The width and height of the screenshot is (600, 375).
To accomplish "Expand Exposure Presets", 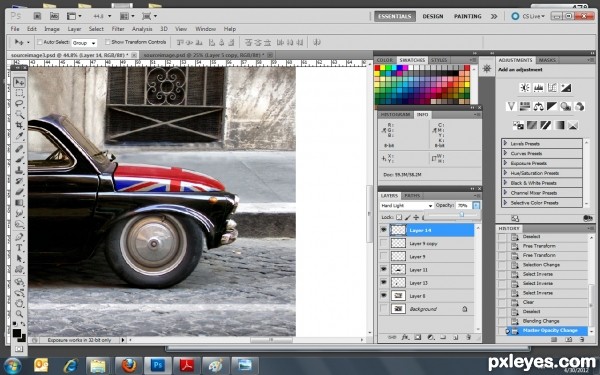I will click(x=505, y=163).
